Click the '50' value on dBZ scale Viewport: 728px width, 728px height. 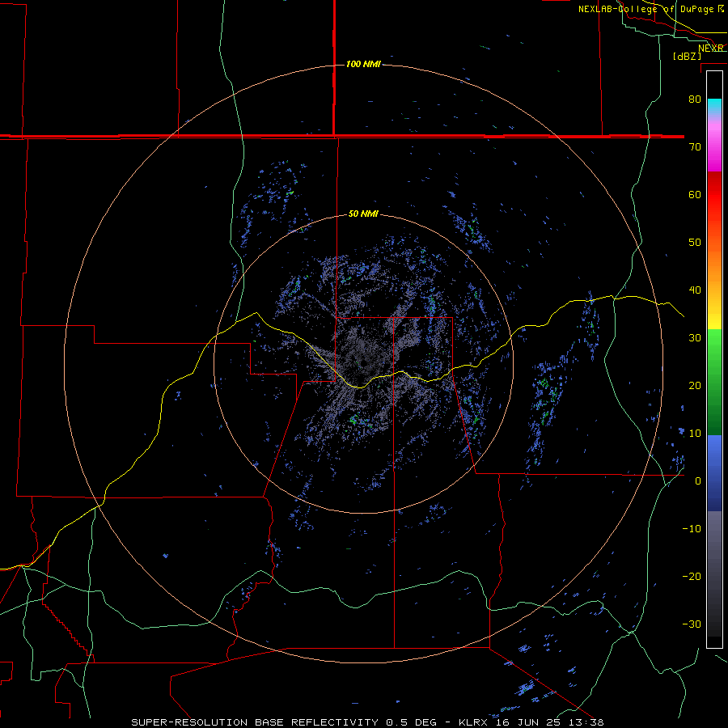pyautogui.click(x=695, y=243)
